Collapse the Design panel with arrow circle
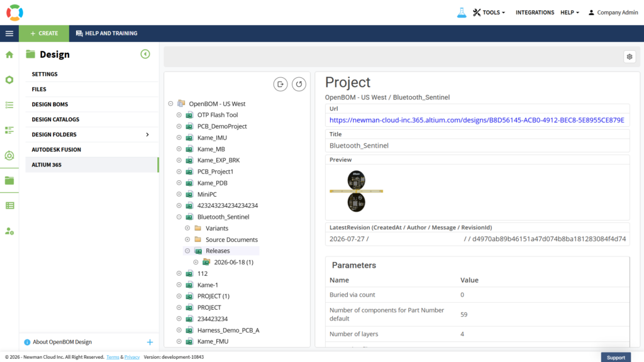 pyautogui.click(x=145, y=54)
